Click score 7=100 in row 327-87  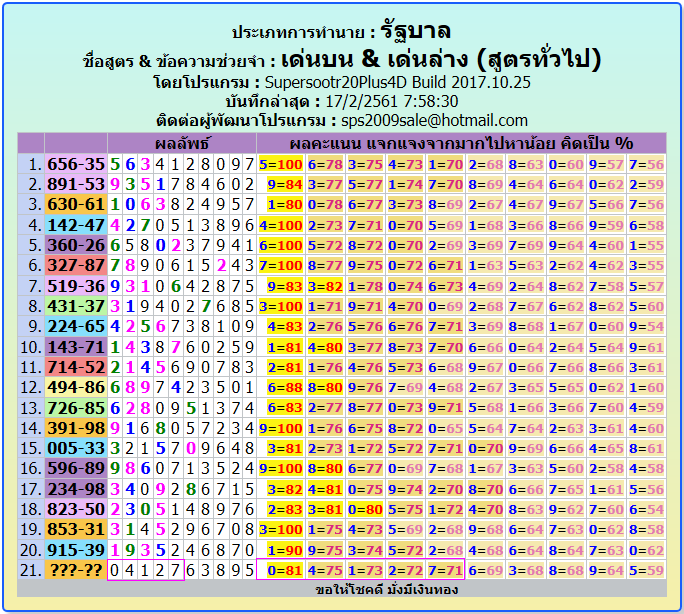[280, 266]
